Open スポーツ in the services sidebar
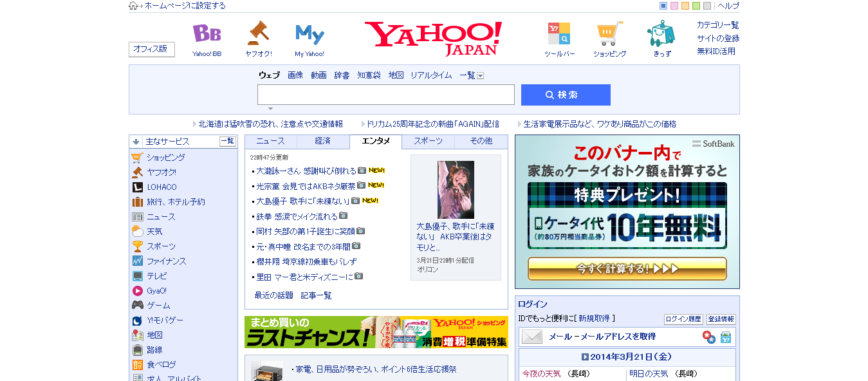The image size is (868, 381). (161, 246)
